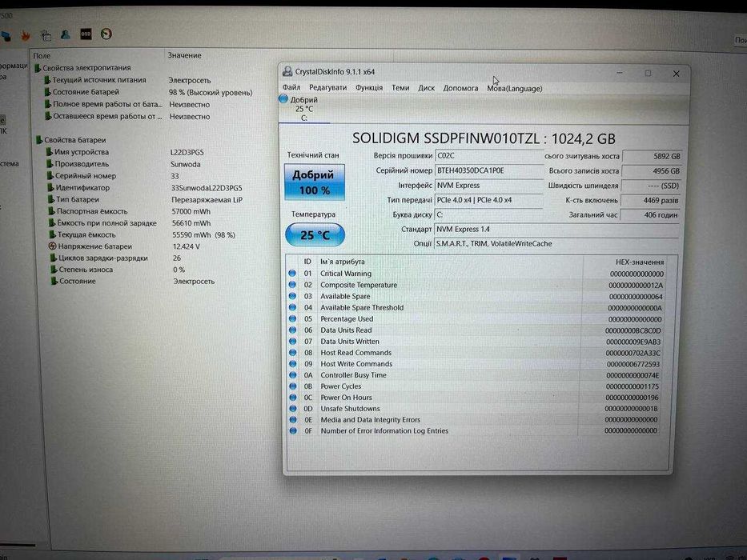
Task: Click the battery icon beside Свойства электропитания
Action: pyautogui.click(x=38, y=68)
